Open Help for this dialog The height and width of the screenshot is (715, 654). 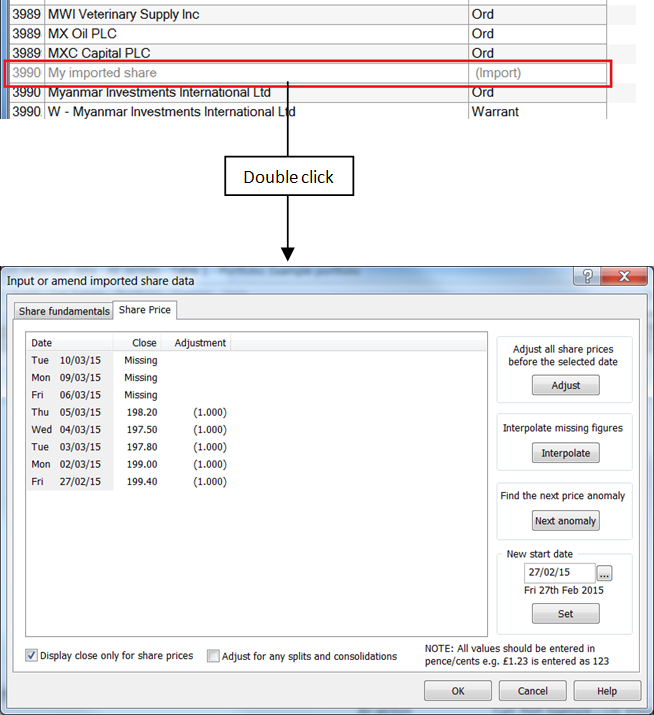[607, 691]
